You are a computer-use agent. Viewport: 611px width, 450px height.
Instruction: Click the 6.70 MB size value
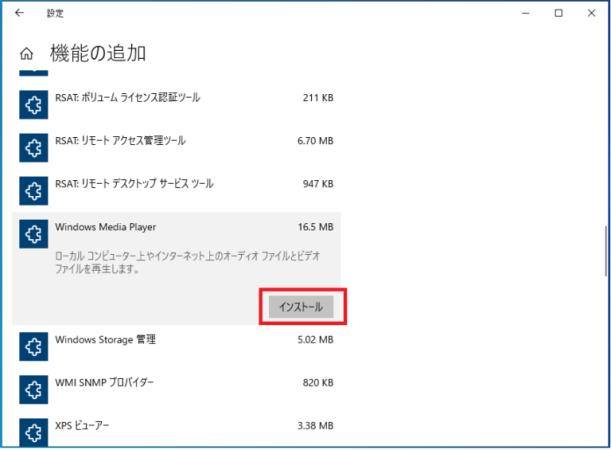315,141
